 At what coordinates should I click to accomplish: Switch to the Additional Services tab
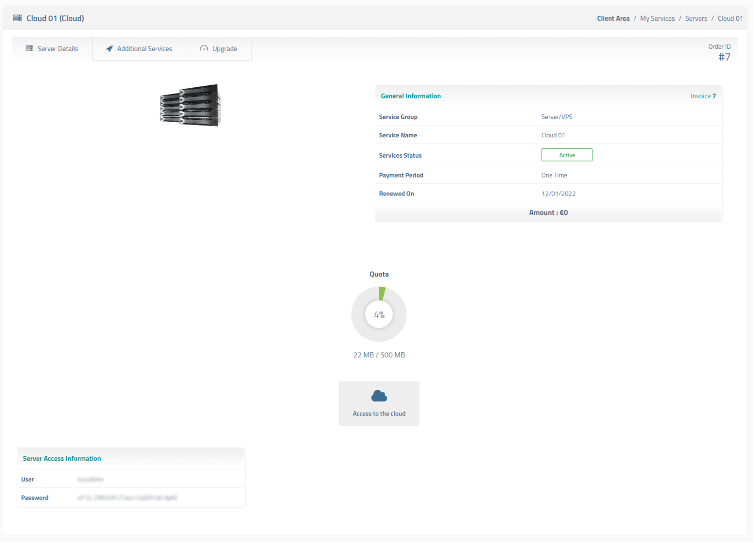[139, 49]
